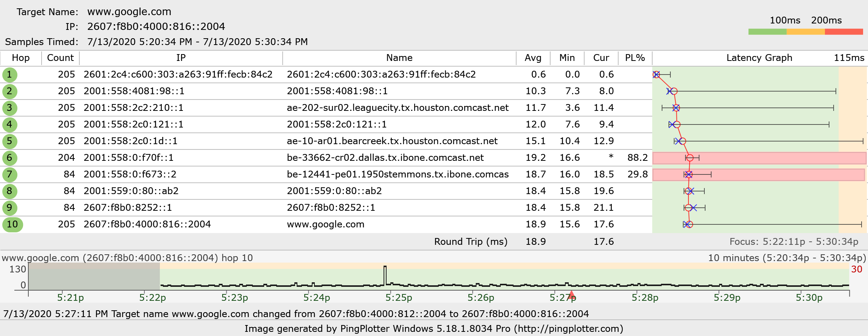This screenshot has height=336, width=868.
Task: Click the Min column header
Action: click(x=567, y=58)
